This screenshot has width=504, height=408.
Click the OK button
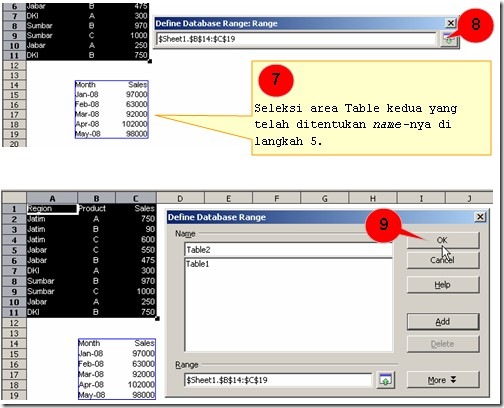click(x=443, y=240)
